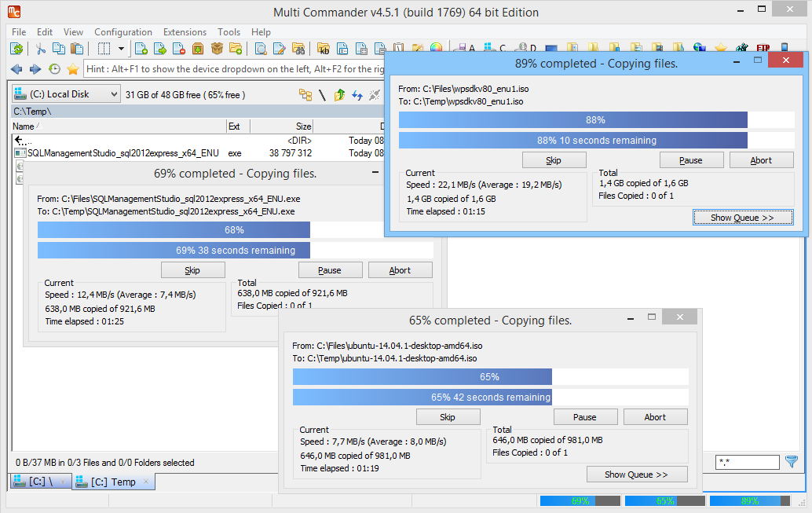Click the blue swap arrows icon in panel bar
This screenshot has height=513, width=812.
pos(357,95)
